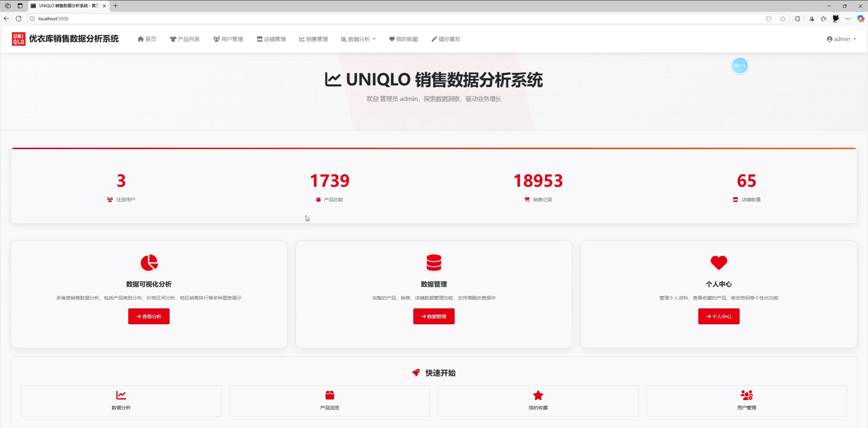The width and height of the screenshot is (868, 428).
Task: Open a new browser tab with plus
Action: pos(116,6)
